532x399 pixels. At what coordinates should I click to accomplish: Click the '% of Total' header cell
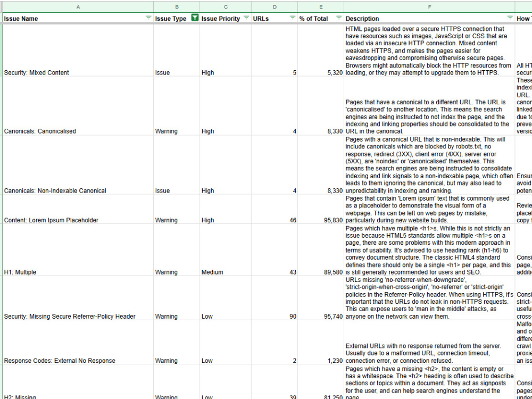[321, 18]
